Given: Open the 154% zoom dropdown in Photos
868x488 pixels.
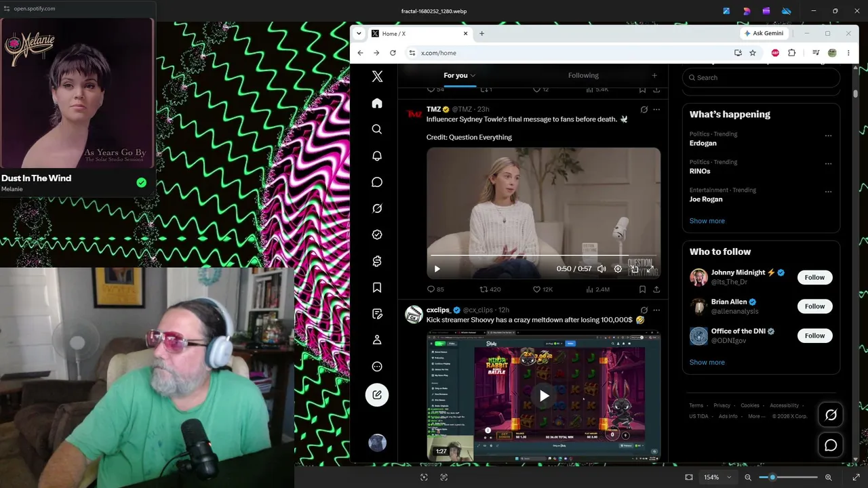Looking at the screenshot, I should click(717, 477).
